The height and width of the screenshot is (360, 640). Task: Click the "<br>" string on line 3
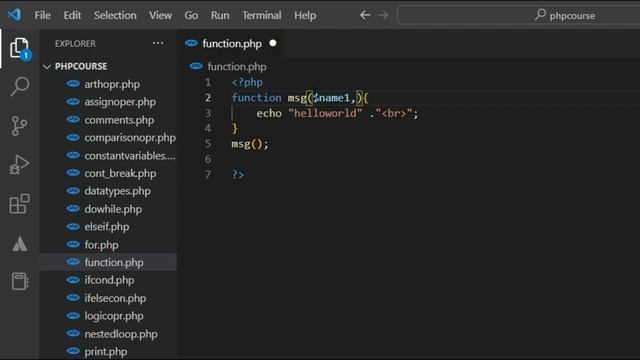[x=393, y=113]
